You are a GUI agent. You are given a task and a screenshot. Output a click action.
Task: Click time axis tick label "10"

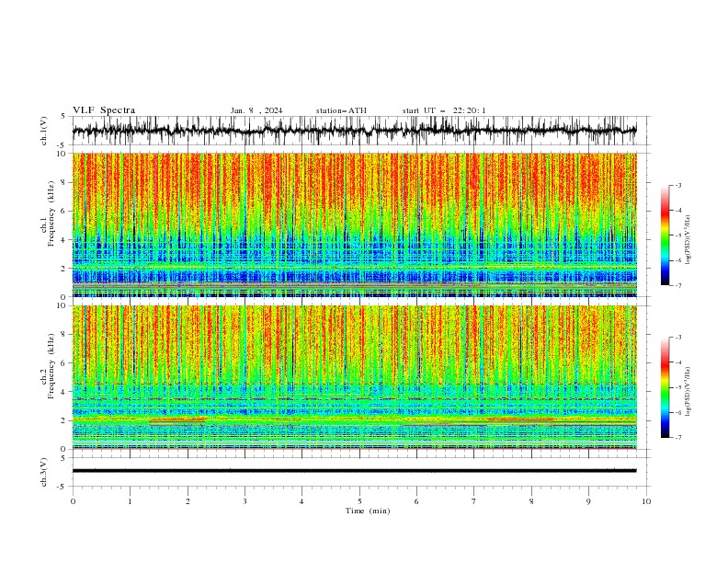646,501
